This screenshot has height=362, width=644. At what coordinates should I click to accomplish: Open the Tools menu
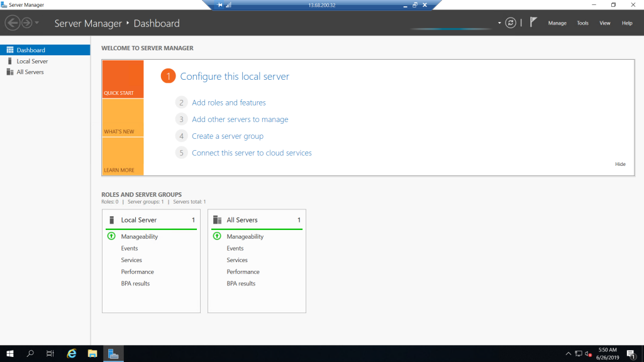pos(582,23)
